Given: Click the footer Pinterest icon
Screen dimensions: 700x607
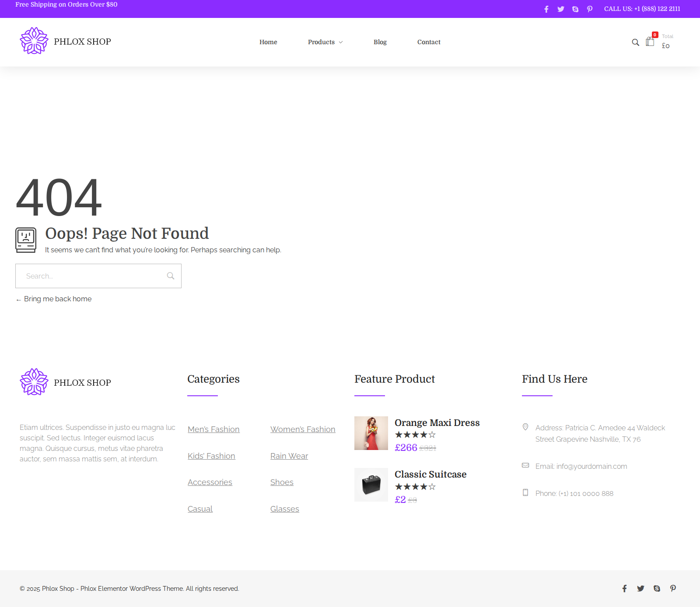Looking at the screenshot, I should [673, 589].
